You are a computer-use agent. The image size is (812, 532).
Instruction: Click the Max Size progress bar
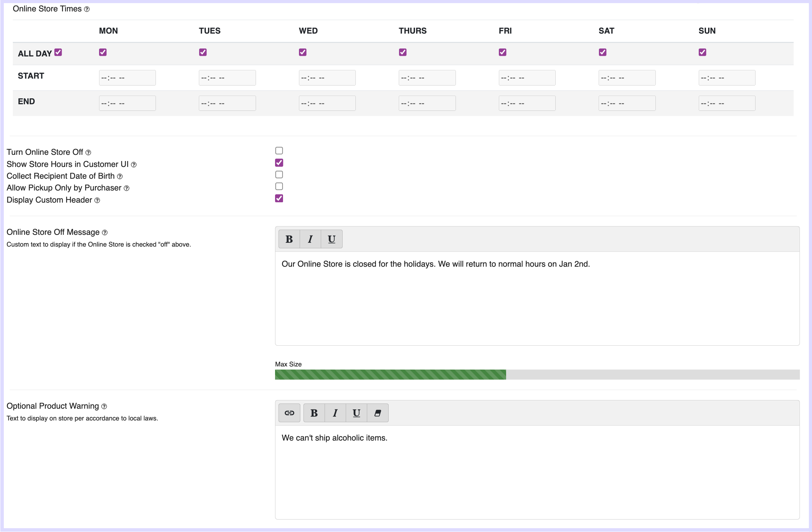coord(537,374)
